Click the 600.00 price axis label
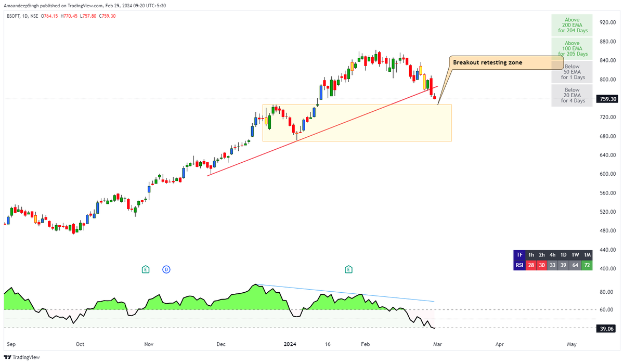This screenshot has width=624, height=364. tap(607, 174)
